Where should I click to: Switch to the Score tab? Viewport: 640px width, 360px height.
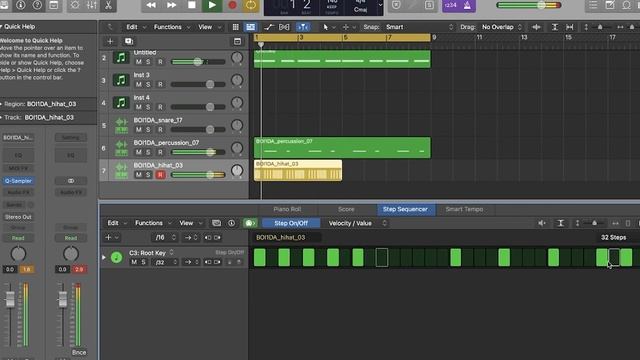click(x=346, y=209)
